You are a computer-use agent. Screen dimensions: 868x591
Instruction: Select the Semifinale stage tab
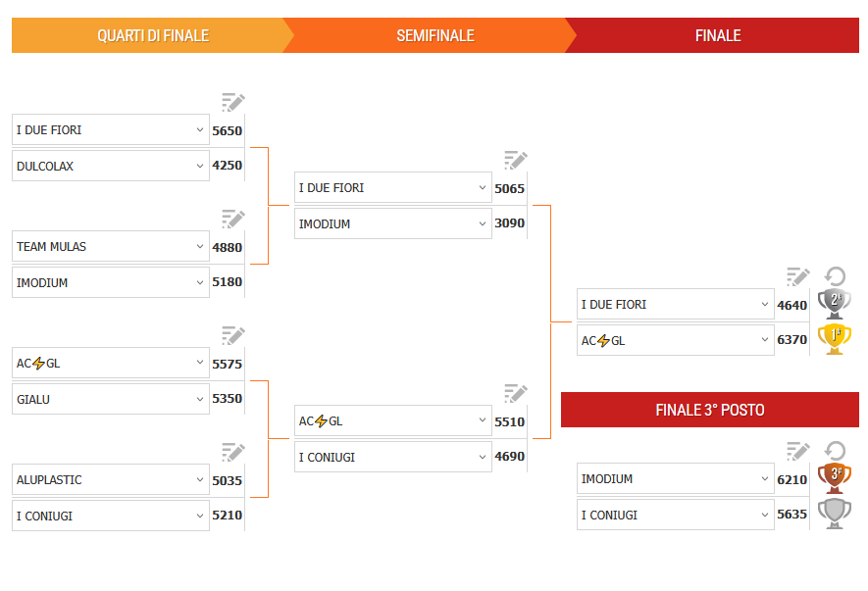point(434,35)
